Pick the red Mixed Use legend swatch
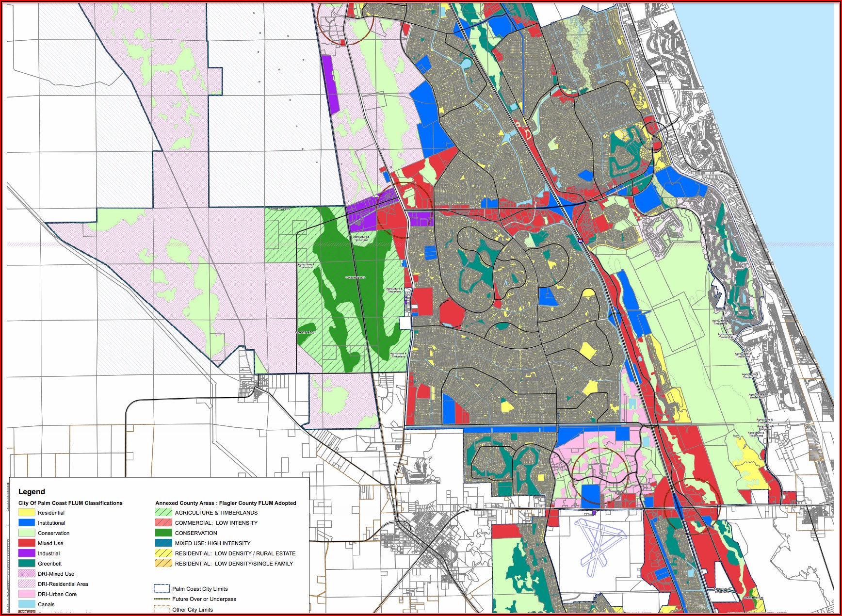This screenshot has height=616, width=842. coord(27,543)
